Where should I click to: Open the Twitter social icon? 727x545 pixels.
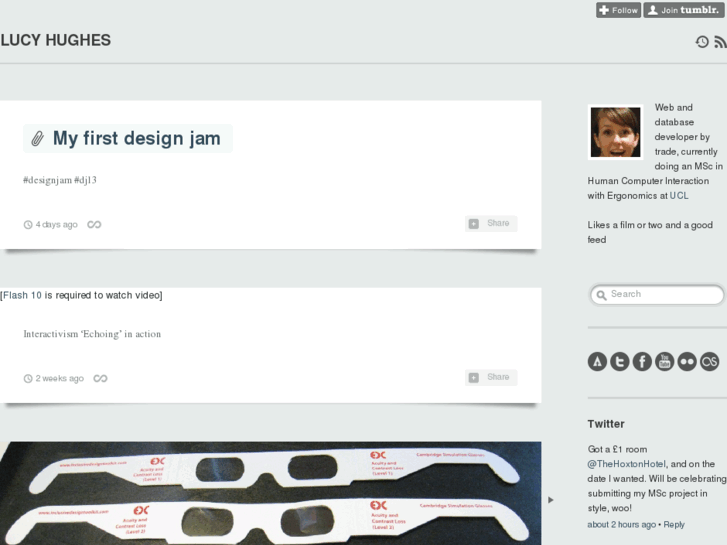tap(620, 361)
